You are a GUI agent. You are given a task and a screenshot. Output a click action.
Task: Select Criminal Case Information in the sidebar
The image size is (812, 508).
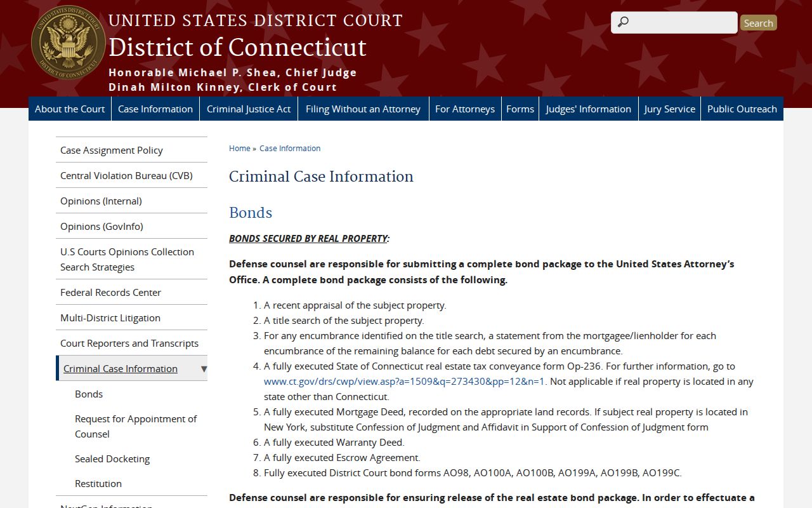click(x=121, y=369)
